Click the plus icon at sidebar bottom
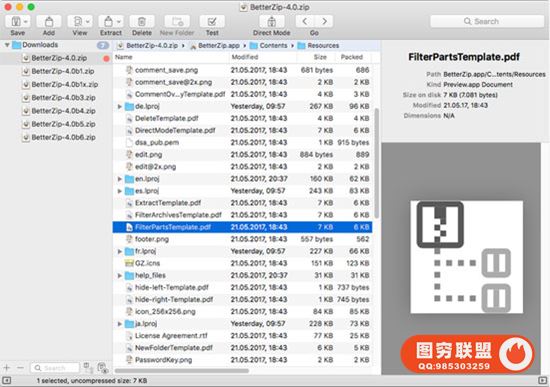Screen dimensions: 550x387 coord(7,368)
